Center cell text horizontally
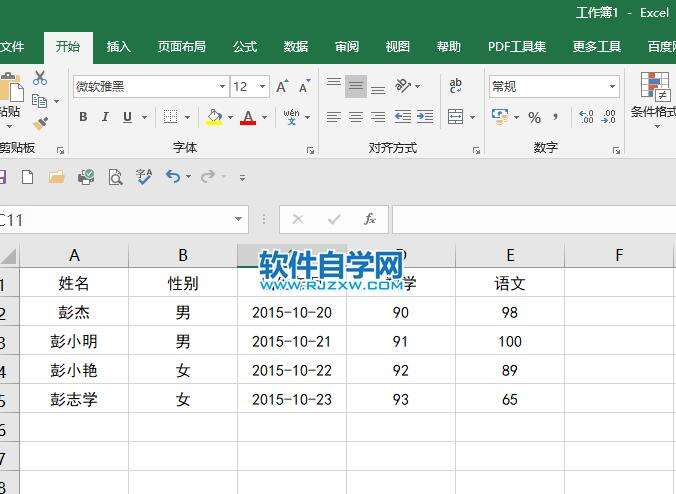The height and width of the screenshot is (494, 676). (x=356, y=117)
